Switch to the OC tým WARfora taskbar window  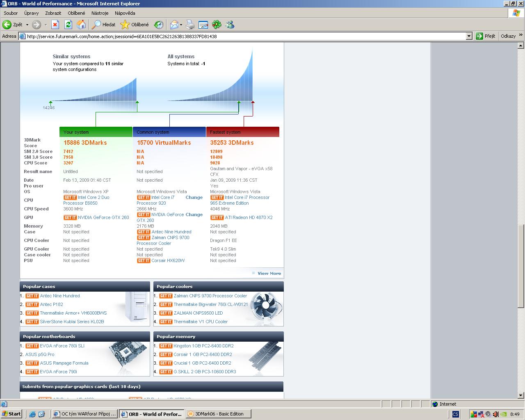85,414
